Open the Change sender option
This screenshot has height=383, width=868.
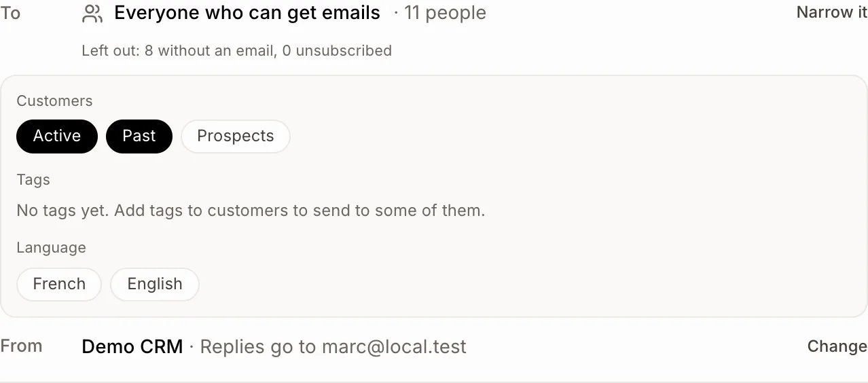837,346
